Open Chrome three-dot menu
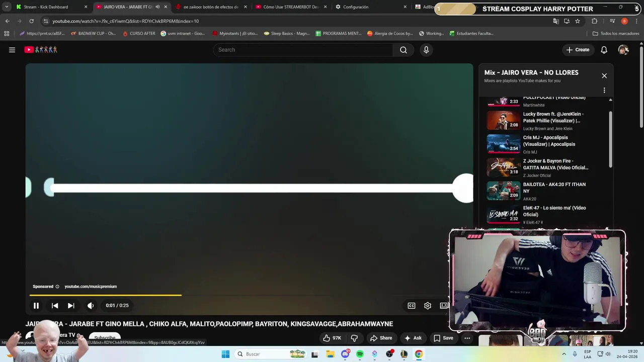Viewport: 644px width, 362px height. tap(636, 21)
